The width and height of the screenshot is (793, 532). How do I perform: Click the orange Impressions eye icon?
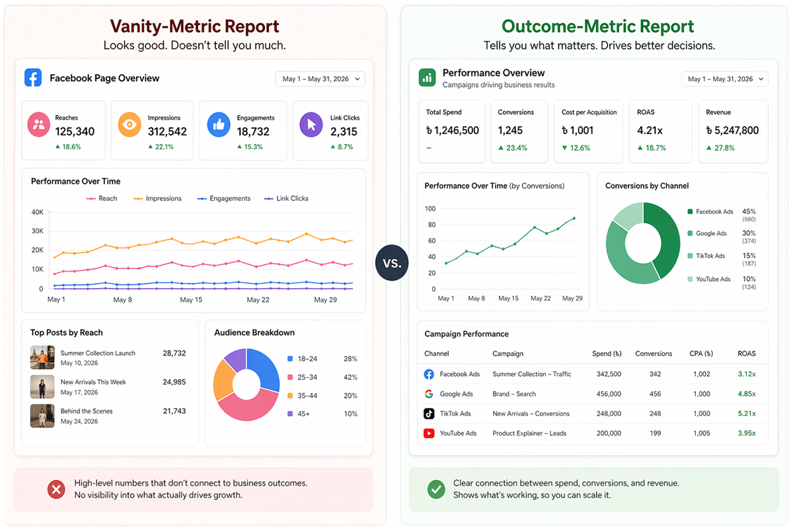128,124
